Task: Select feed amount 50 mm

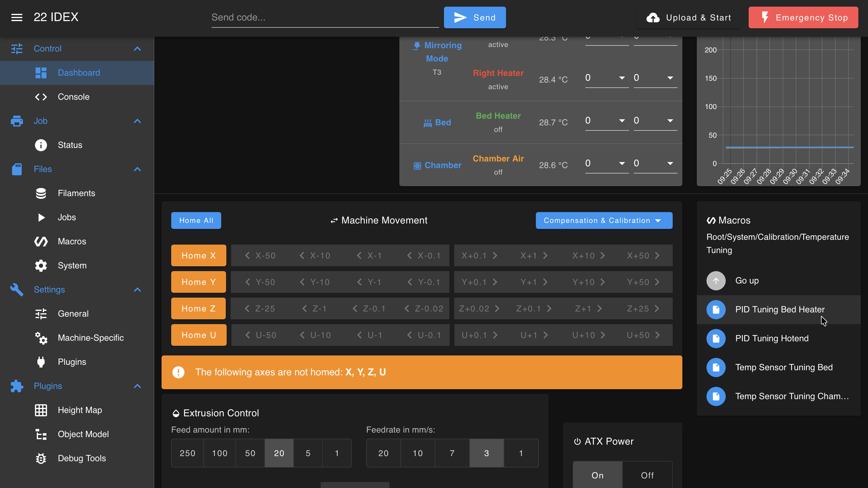Action: click(250, 453)
